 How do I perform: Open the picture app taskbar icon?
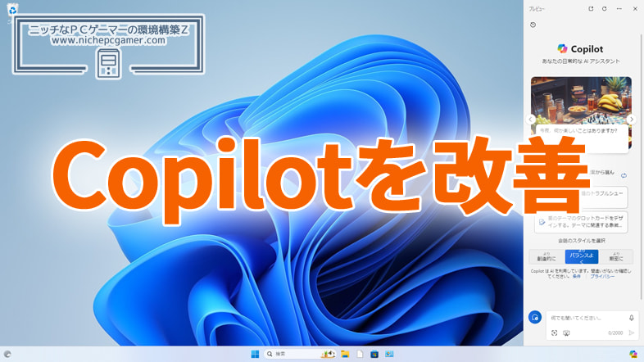pyautogui.click(x=389, y=354)
